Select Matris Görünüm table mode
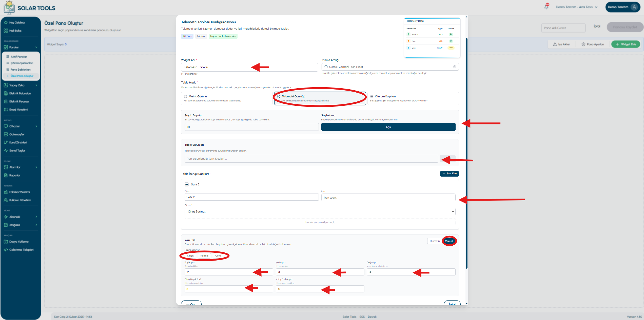The height and width of the screenshot is (320, 644). [227, 98]
